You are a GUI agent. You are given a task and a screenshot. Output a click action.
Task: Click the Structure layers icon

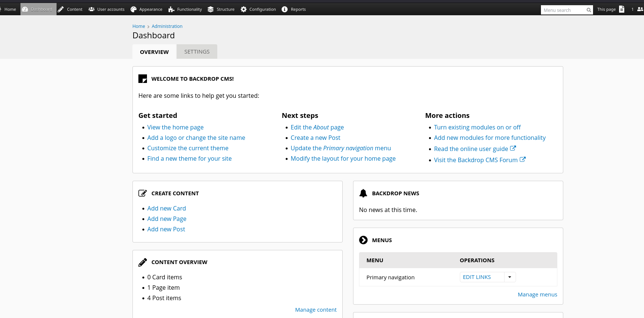coord(211,9)
